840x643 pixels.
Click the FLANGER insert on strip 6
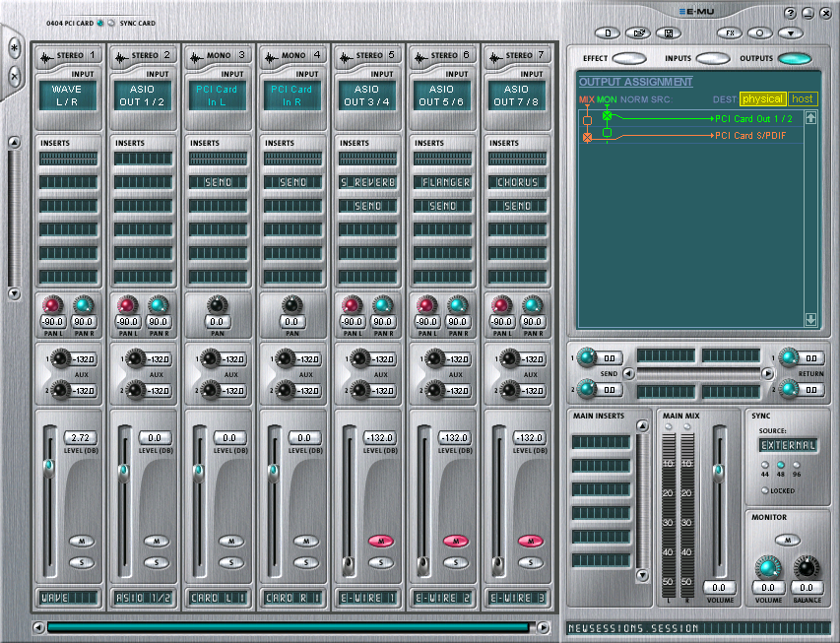[442, 182]
